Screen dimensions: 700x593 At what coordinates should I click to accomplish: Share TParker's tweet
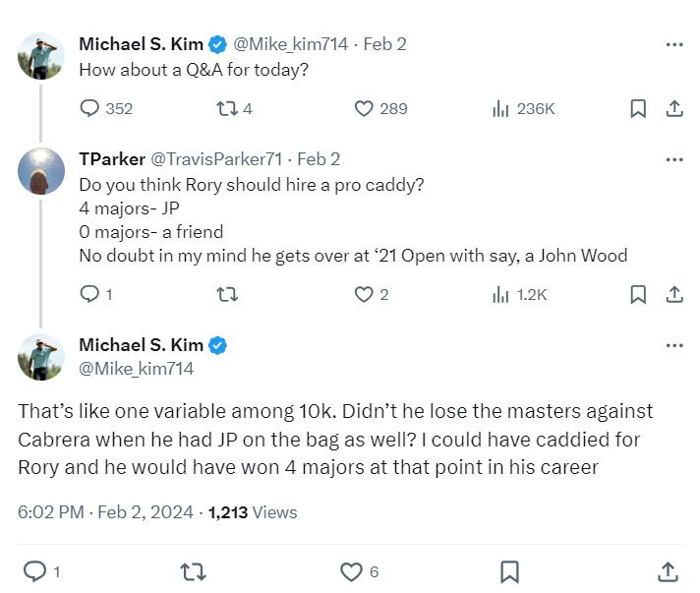pyautogui.click(x=674, y=293)
